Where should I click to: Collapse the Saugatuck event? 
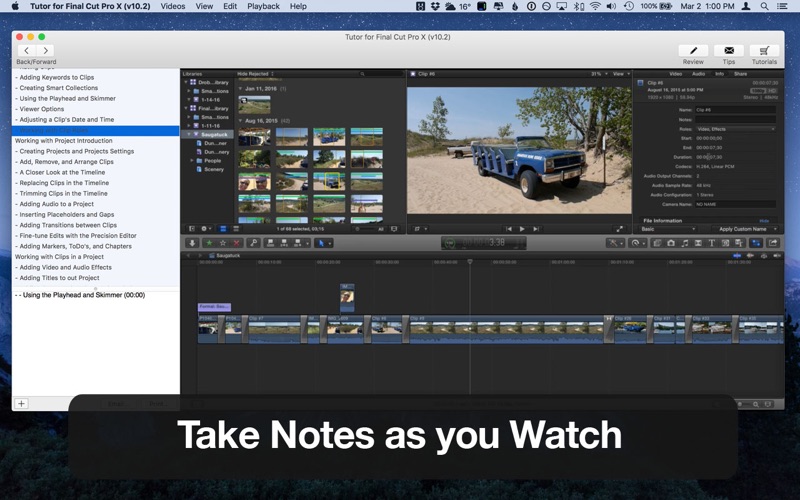[x=188, y=135]
